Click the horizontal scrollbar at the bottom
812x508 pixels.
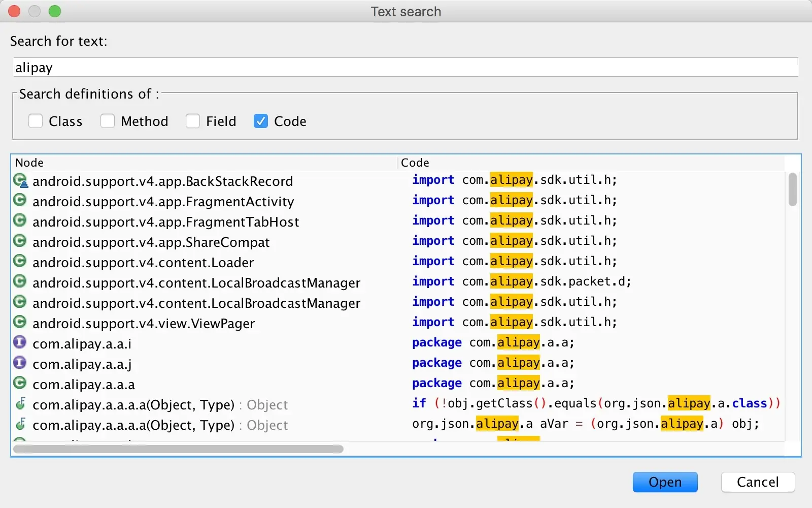click(x=178, y=449)
